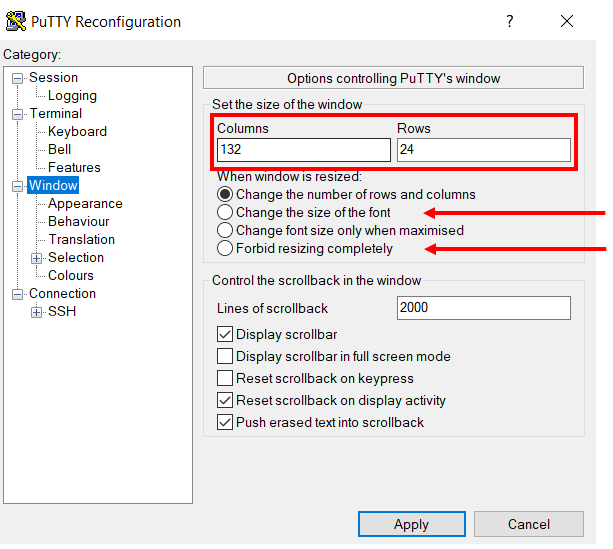Screen dimensions: 613x549
Task: Open the Colours settings category
Action: [71, 276]
